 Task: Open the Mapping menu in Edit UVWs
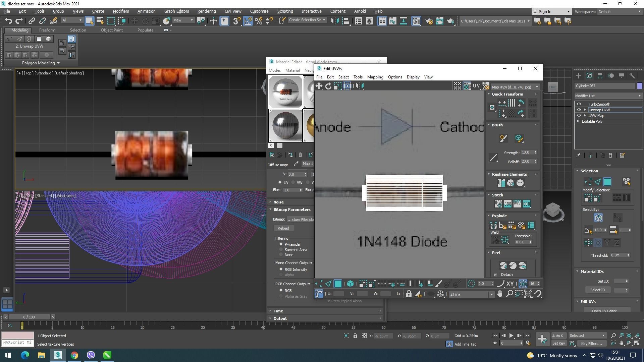(375, 77)
